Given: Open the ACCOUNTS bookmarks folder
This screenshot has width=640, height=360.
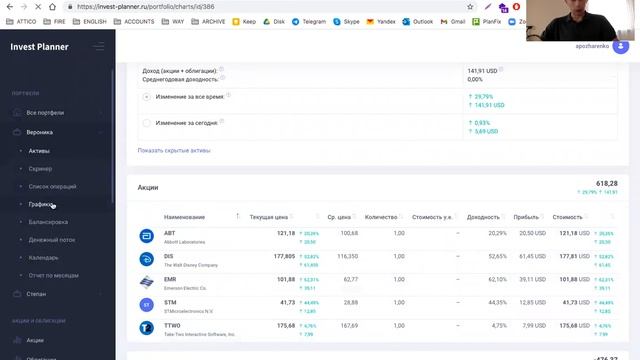Looking at the screenshot, I should (134, 22).
